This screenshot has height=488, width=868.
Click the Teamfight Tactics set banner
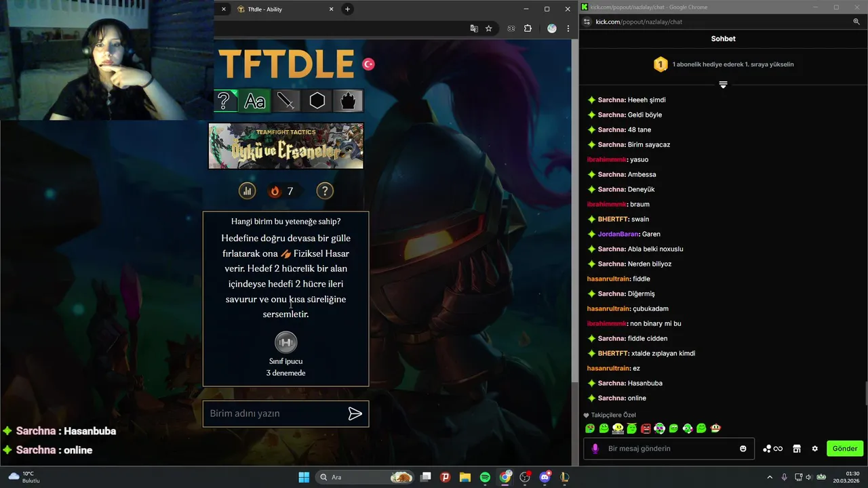[285, 146]
